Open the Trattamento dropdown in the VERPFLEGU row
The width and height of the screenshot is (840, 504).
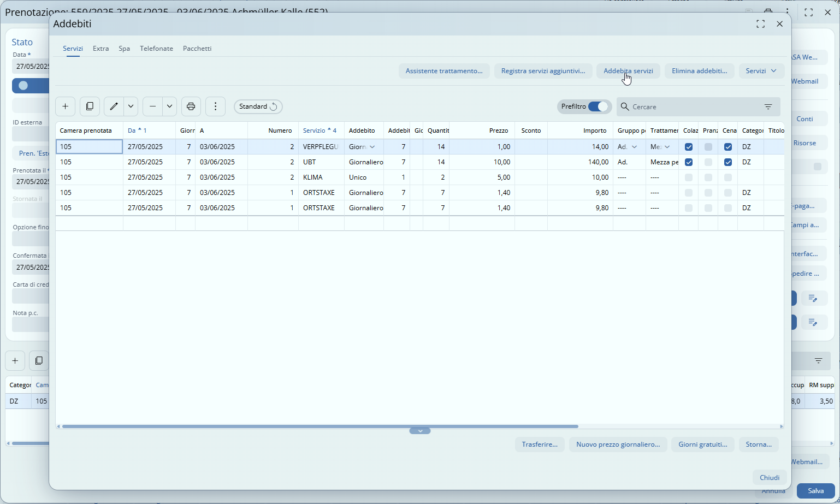(667, 147)
